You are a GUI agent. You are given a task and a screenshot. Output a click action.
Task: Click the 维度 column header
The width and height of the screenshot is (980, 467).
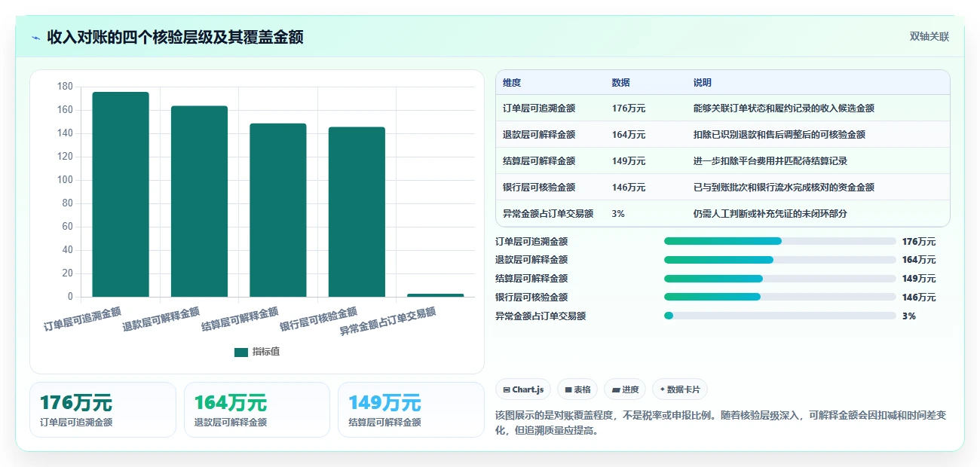[512, 83]
